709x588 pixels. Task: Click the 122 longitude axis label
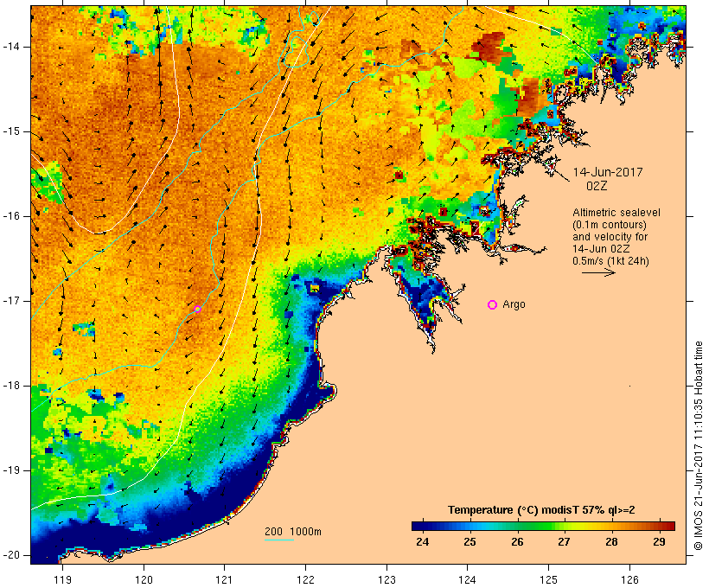(x=306, y=580)
